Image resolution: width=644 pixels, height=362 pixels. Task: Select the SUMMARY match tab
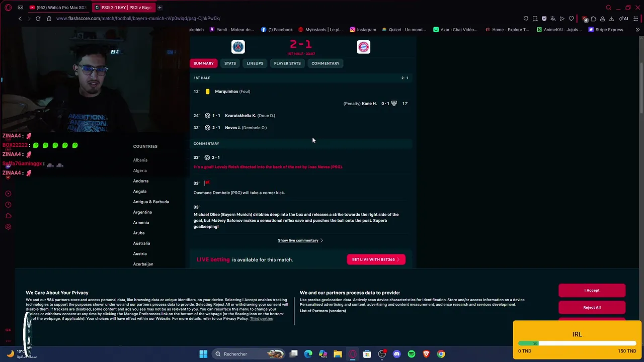coord(204,63)
